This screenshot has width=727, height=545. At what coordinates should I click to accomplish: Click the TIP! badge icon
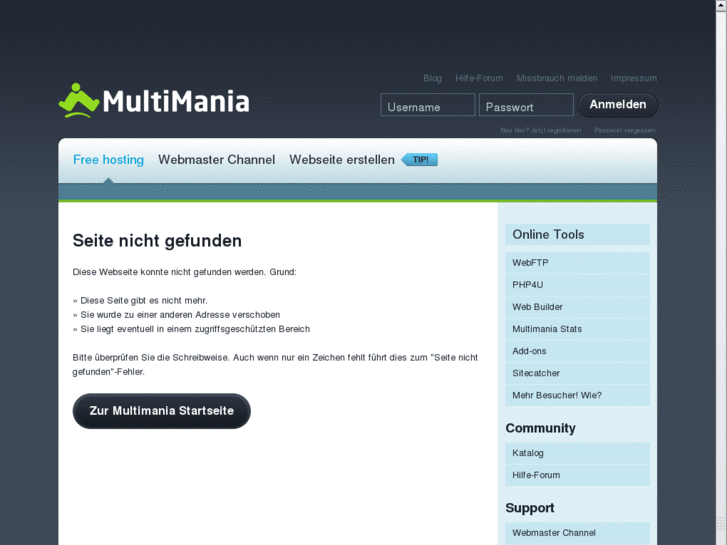point(419,160)
